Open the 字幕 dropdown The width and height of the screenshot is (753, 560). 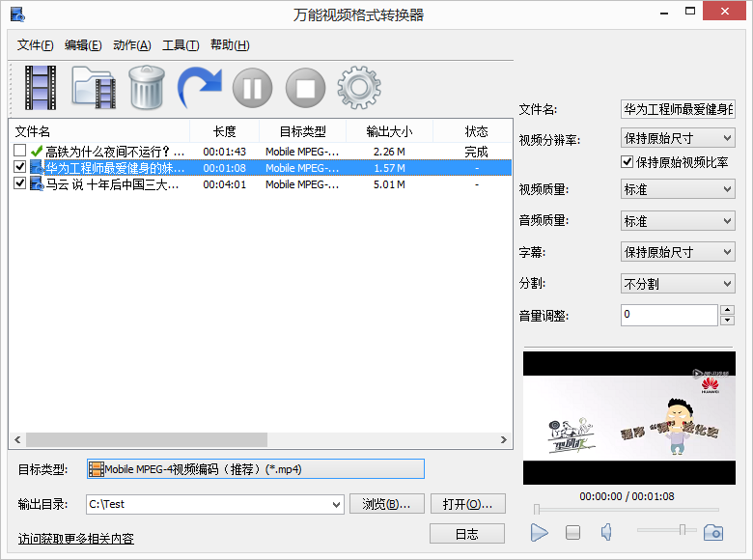[x=678, y=252]
